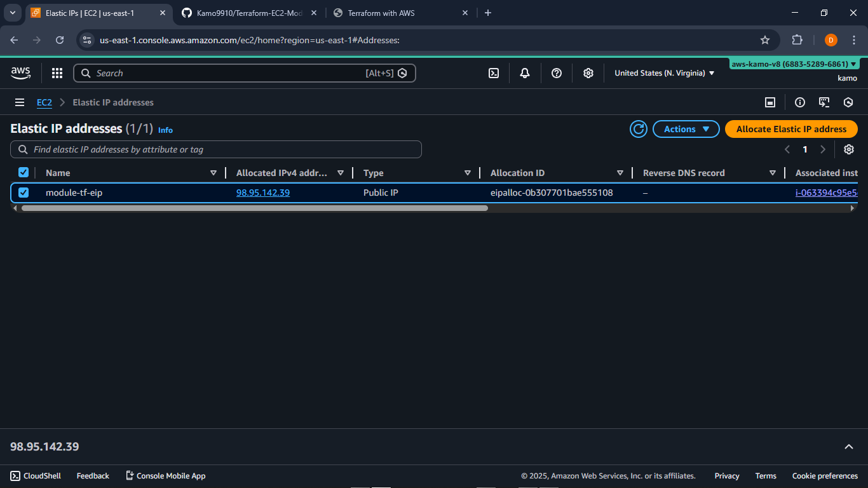The width and height of the screenshot is (868, 488).
Task: Open the CloudShell terminal icon in the navbar
Action: (493, 72)
